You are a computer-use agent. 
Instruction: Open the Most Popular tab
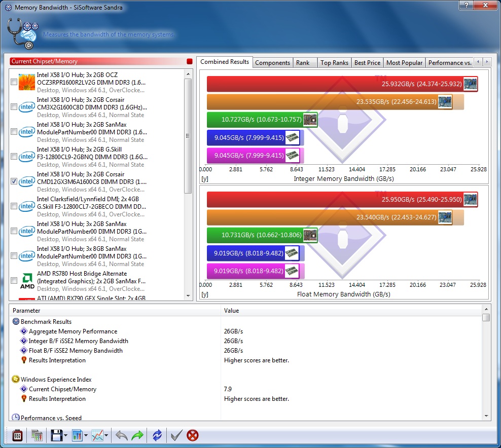tap(404, 62)
